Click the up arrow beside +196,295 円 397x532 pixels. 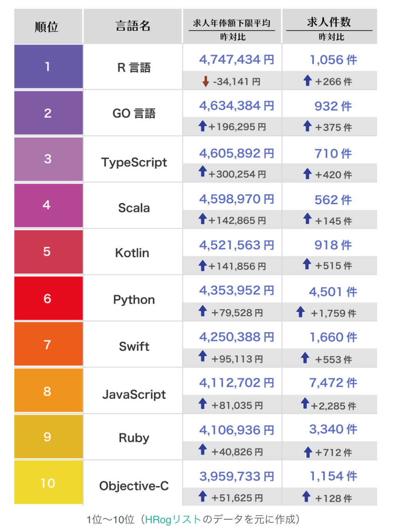[x=202, y=126]
